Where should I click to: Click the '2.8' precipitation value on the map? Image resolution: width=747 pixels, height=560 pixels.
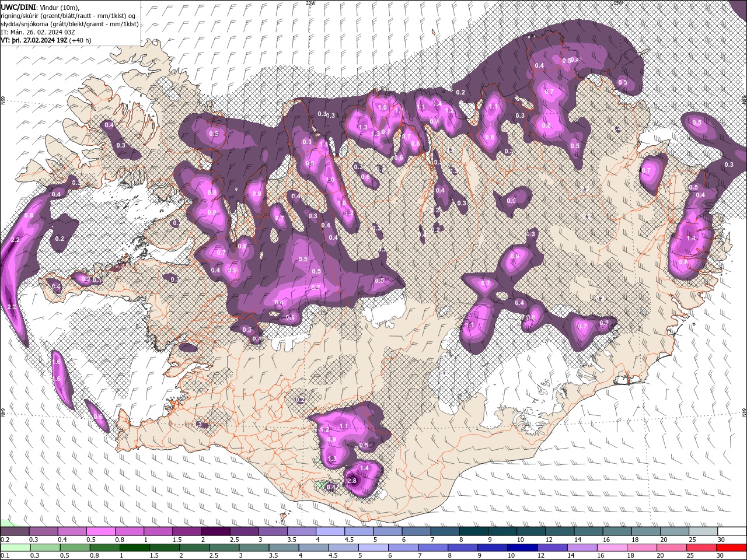[352, 481]
